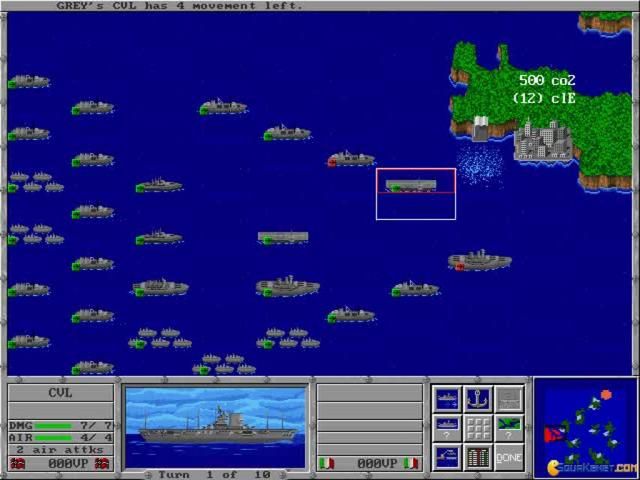Click Grey's 000VP score
The height and width of the screenshot is (480, 640).
point(66,464)
